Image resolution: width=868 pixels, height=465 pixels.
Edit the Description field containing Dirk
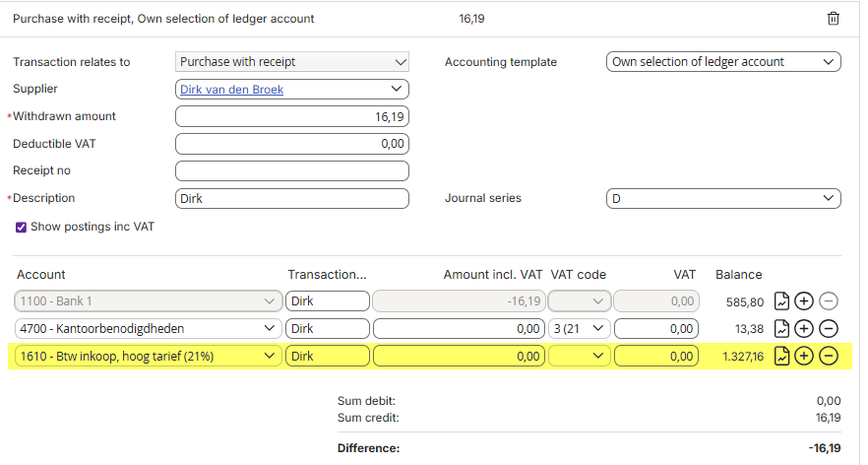point(292,198)
